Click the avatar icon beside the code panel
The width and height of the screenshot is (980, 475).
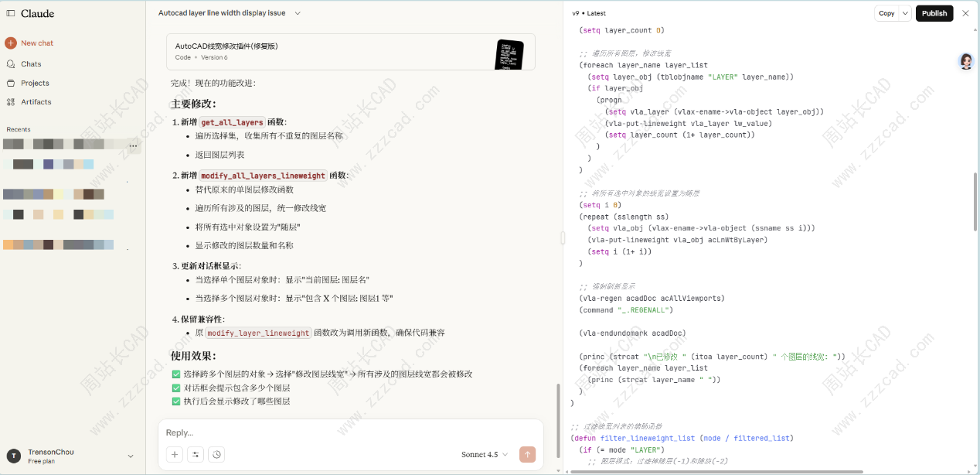coord(966,62)
